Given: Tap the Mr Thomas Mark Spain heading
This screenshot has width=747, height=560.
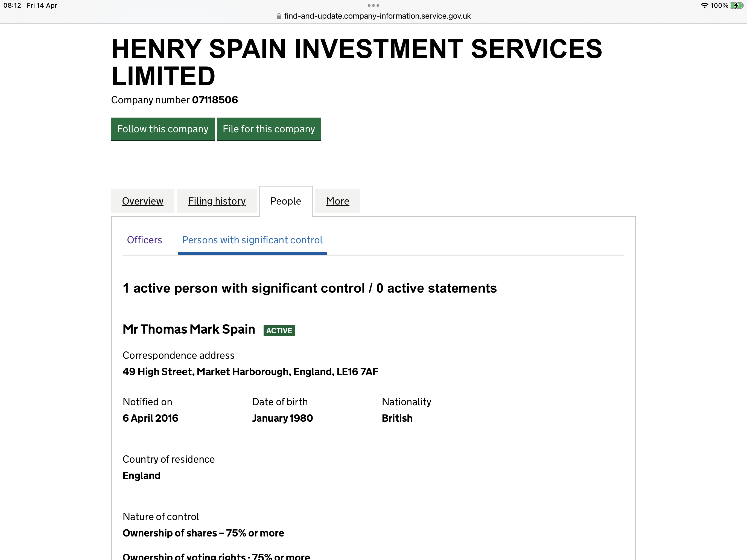Looking at the screenshot, I should (189, 329).
